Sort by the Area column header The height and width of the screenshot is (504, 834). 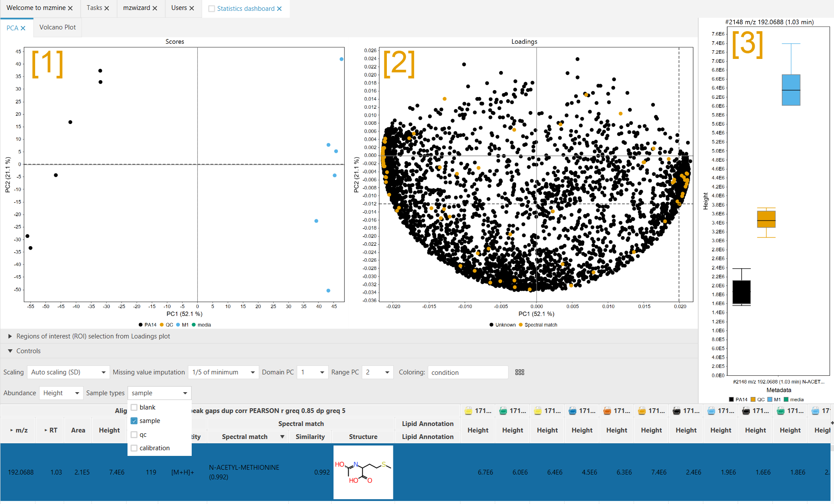(x=78, y=430)
